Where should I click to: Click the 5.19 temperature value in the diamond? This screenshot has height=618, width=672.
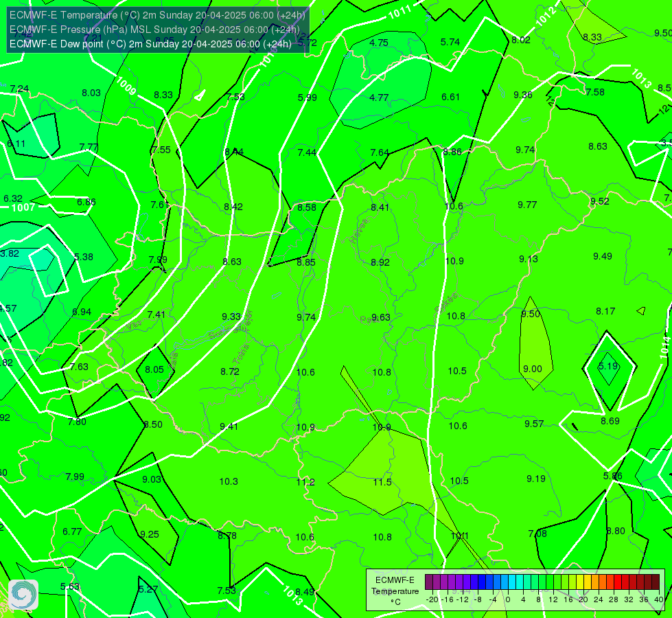click(x=608, y=366)
